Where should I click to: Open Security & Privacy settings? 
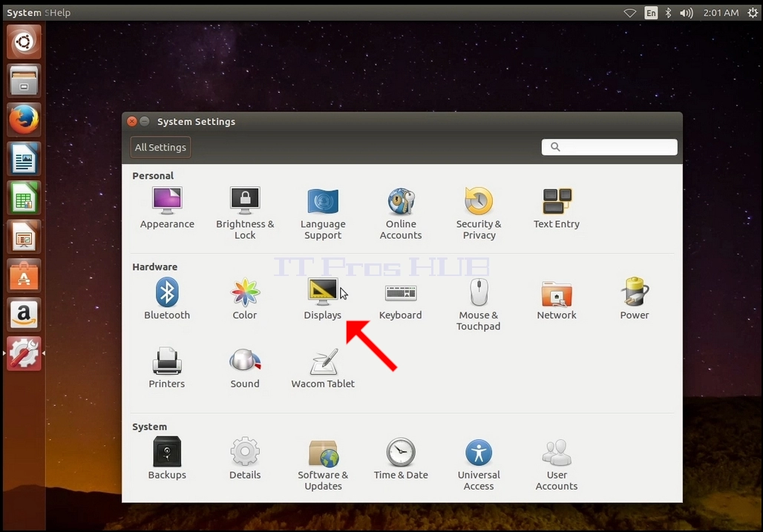point(479,213)
